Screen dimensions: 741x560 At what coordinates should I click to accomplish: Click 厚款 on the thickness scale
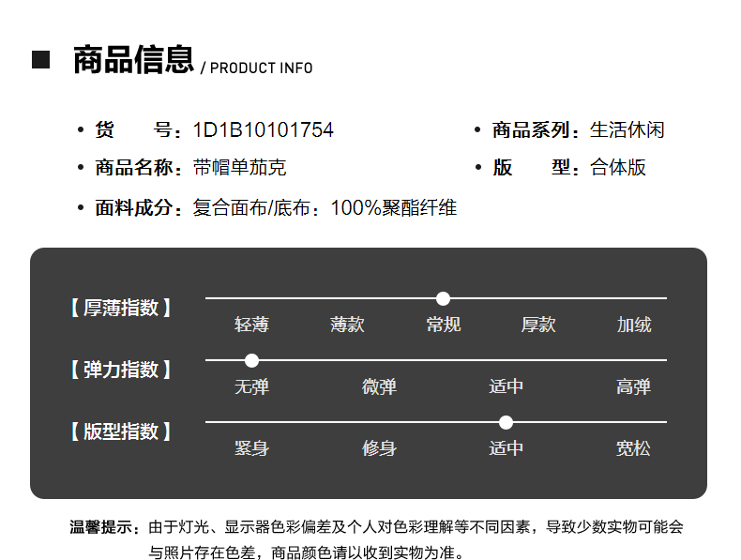coord(538,325)
